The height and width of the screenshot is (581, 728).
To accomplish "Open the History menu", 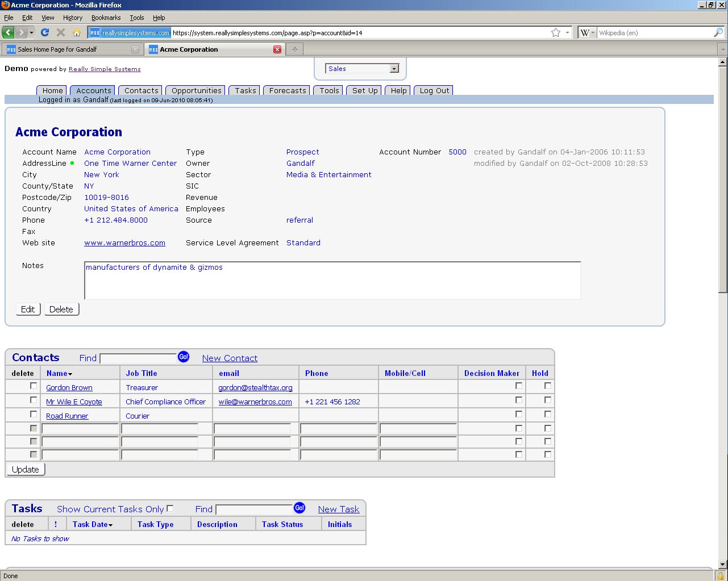I will [x=73, y=18].
